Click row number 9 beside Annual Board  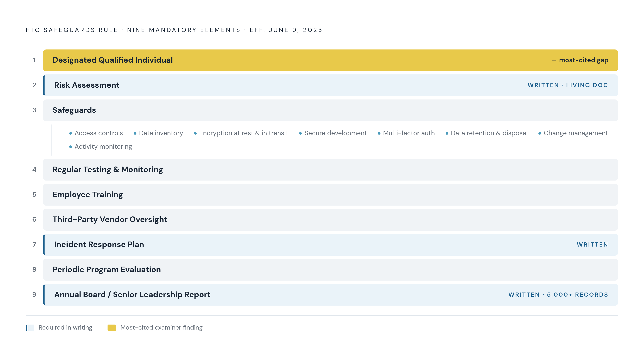[x=34, y=295]
